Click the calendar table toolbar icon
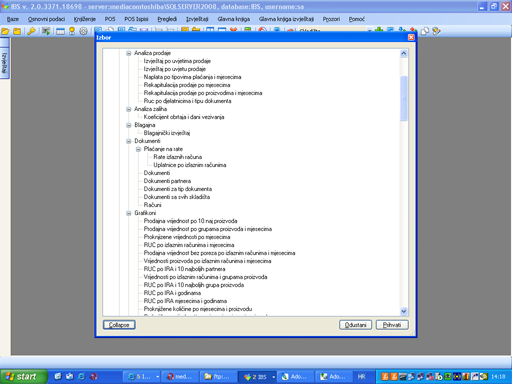This screenshot has height=384, width=512. click(60, 31)
